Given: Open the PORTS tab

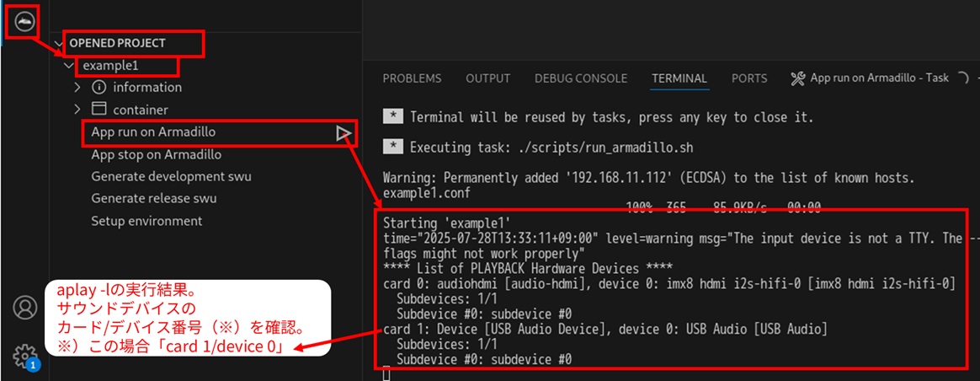Looking at the screenshot, I should pyautogui.click(x=749, y=78).
